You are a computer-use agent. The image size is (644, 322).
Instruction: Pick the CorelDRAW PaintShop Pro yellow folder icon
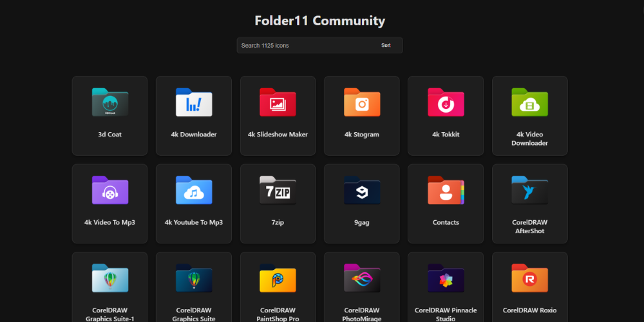(x=278, y=278)
